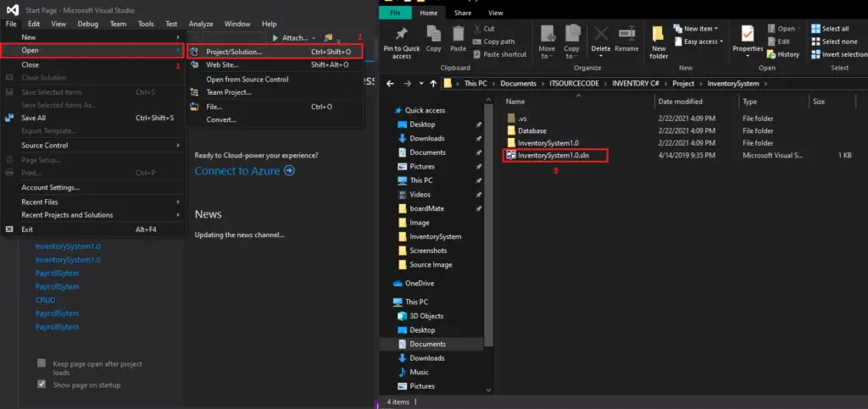868x409 pixels.
Task: Click the Delete icon in Organize group
Action: pos(601,34)
